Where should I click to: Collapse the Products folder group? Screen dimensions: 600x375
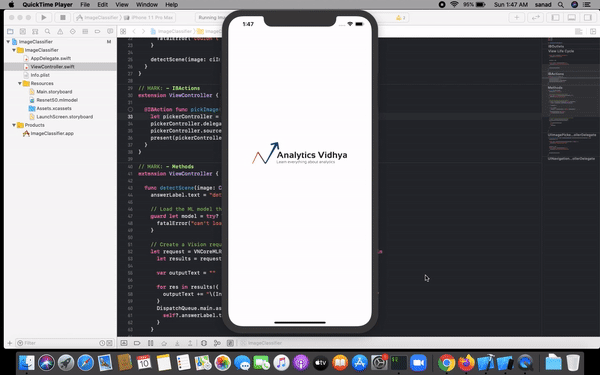[x=14, y=125]
